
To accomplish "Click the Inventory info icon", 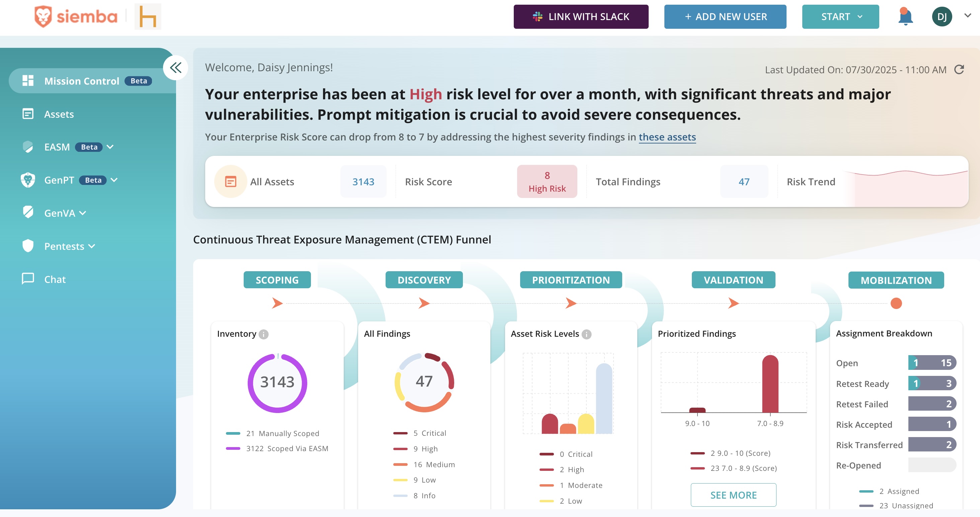I will coord(264,334).
